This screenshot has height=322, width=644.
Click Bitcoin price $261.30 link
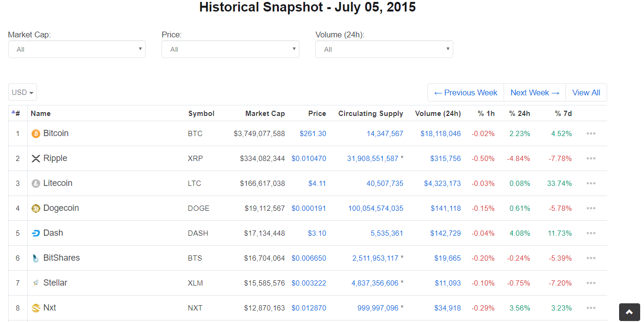point(313,134)
